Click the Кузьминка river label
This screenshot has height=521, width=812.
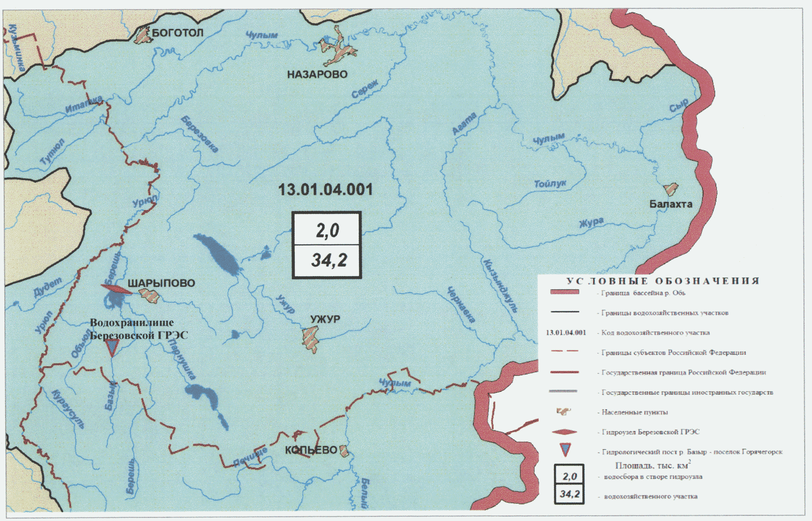point(17,47)
